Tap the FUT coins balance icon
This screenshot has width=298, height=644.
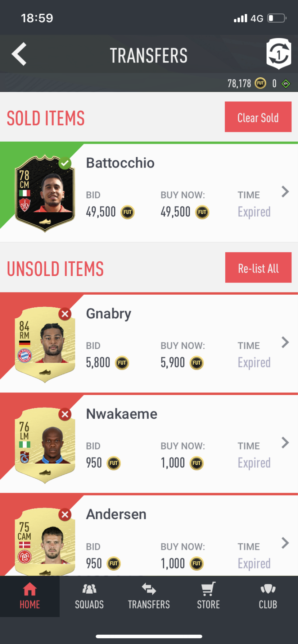coord(260,84)
